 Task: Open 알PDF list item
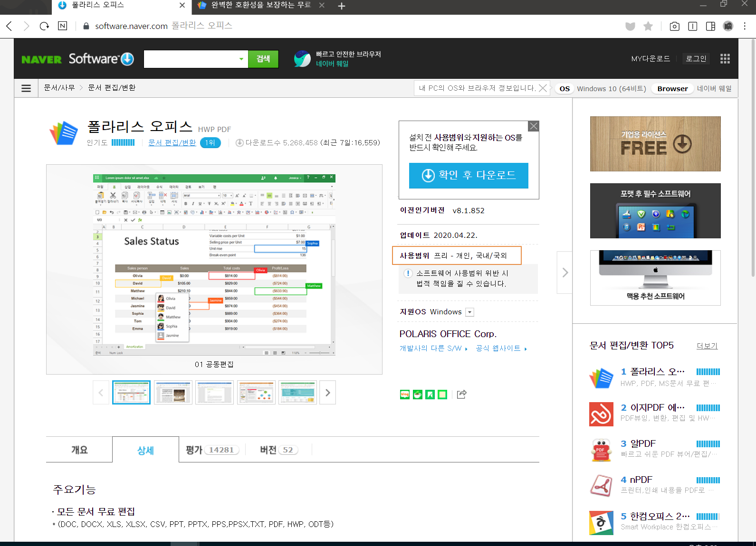[x=654, y=449]
